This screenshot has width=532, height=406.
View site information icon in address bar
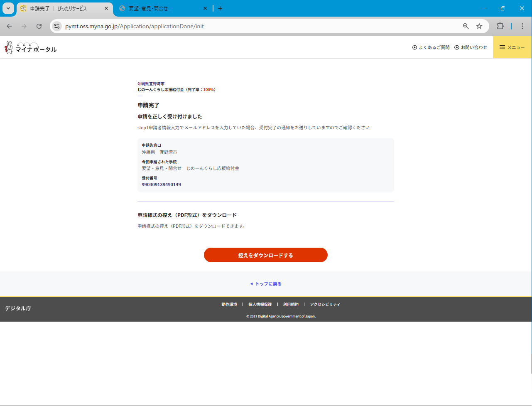[x=57, y=26]
